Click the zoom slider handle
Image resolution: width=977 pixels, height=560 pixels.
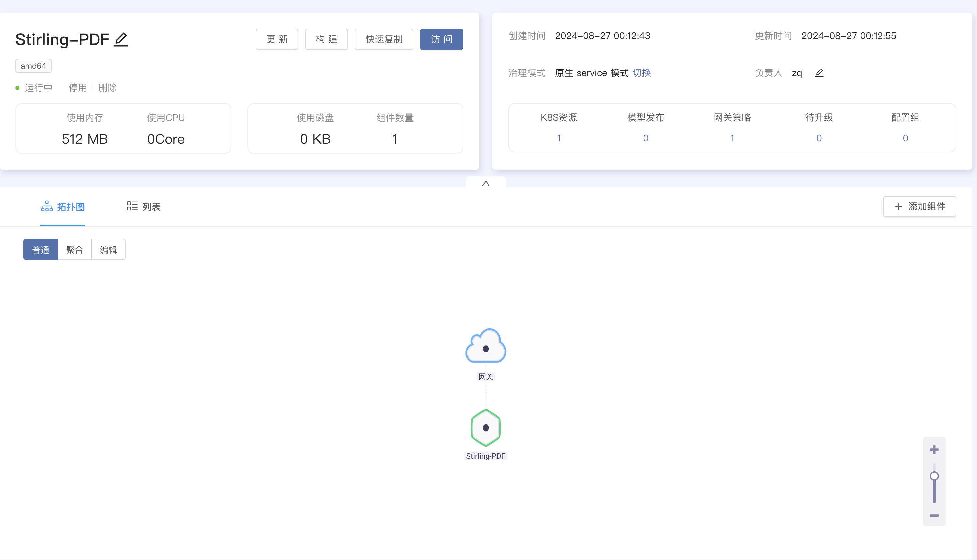[x=934, y=476]
